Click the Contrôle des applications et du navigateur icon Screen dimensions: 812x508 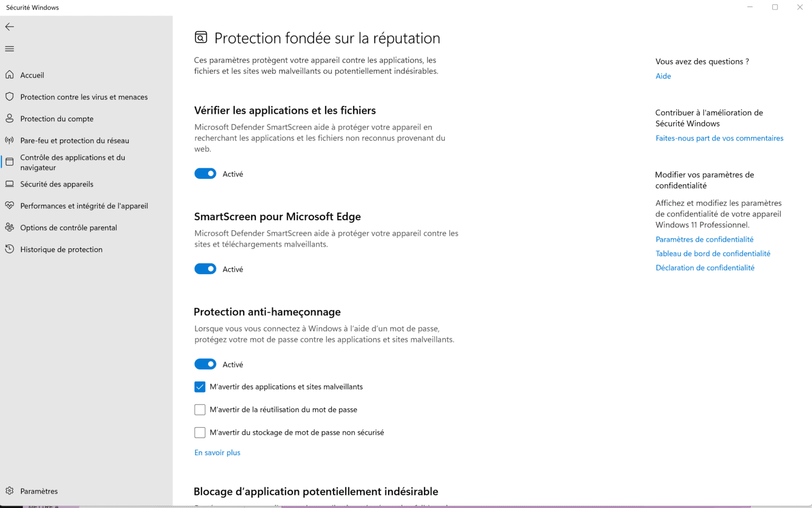coord(9,162)
